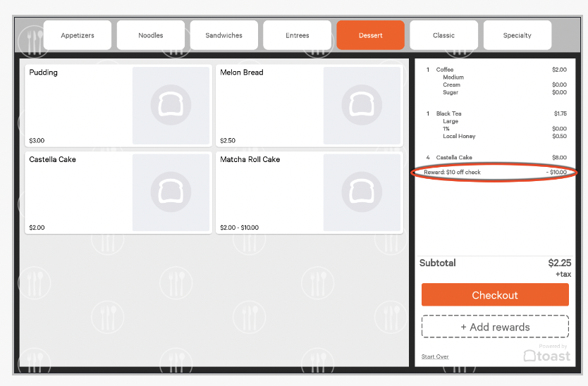Viewport: 588px width, 386px height.
Task: Click the Add rewards button
Action: pos(495,327)
